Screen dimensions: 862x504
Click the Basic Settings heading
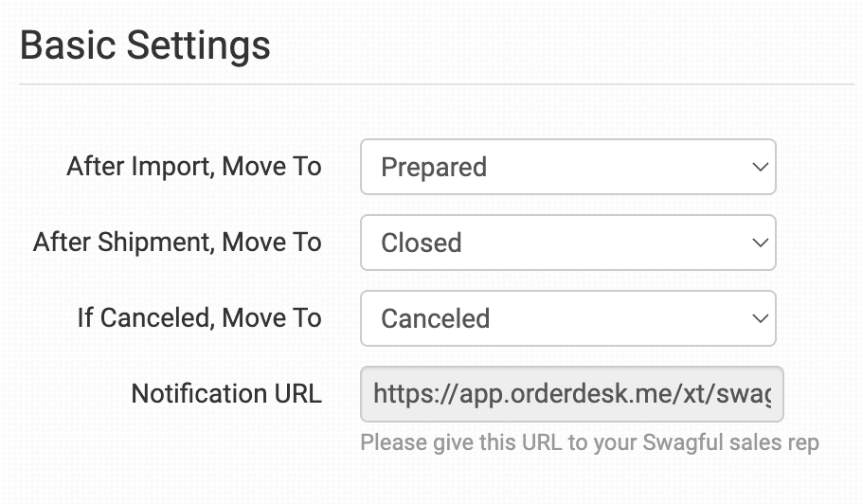(x=145, y=45)
